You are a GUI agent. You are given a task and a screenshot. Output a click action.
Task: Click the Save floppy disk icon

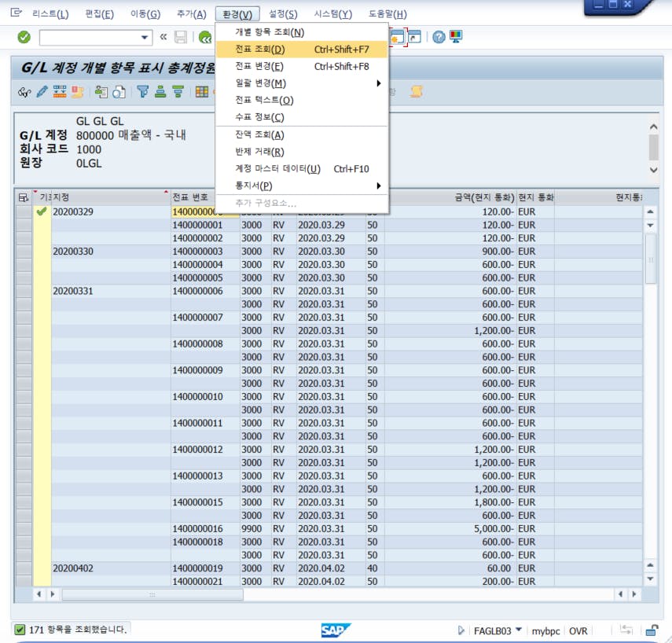click(181, 37)
